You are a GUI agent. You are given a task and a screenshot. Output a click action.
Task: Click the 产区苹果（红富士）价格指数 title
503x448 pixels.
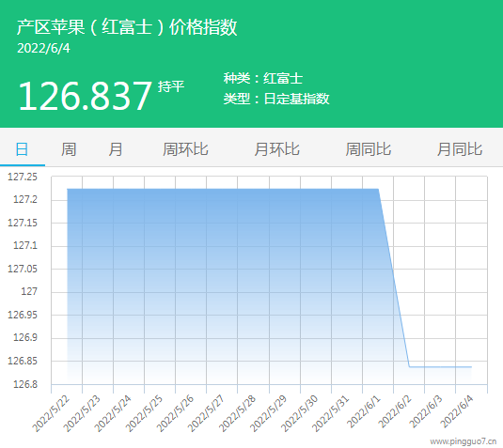pyautogui.click(x=127, y=27)
